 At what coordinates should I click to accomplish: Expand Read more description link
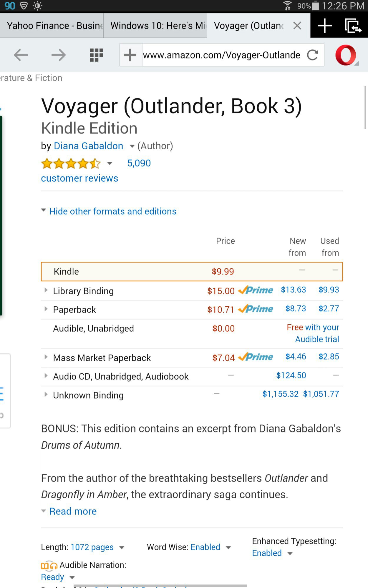click(73, 511)
